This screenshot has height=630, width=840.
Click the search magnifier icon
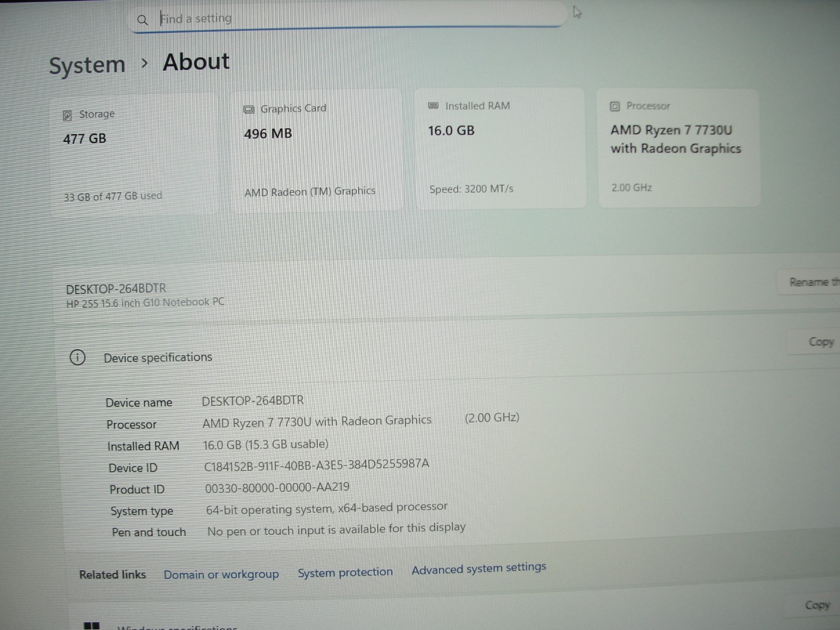(142, 20)
